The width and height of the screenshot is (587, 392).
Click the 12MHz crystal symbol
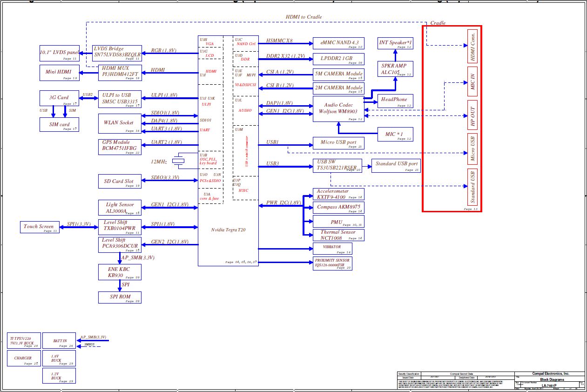179,161
